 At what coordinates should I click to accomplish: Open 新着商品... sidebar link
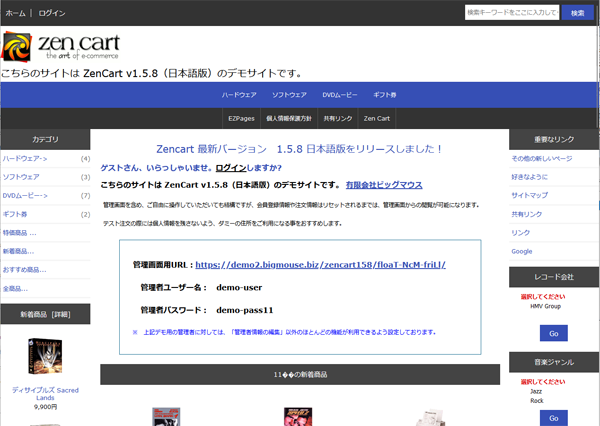click(x=18, y=251)
